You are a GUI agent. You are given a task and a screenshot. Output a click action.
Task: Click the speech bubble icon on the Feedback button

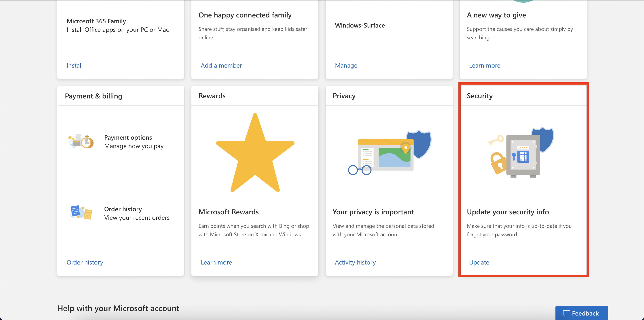(567, 313)
